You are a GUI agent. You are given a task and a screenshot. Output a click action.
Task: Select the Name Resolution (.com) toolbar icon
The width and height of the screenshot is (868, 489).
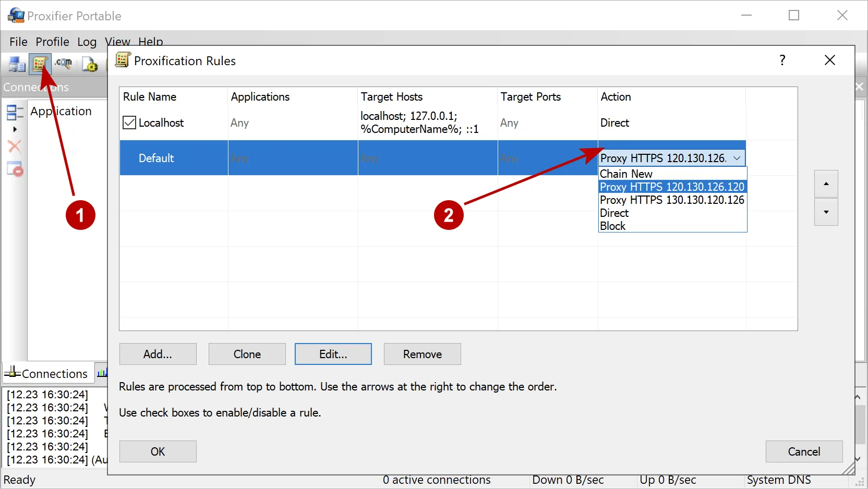pos(64,64)
